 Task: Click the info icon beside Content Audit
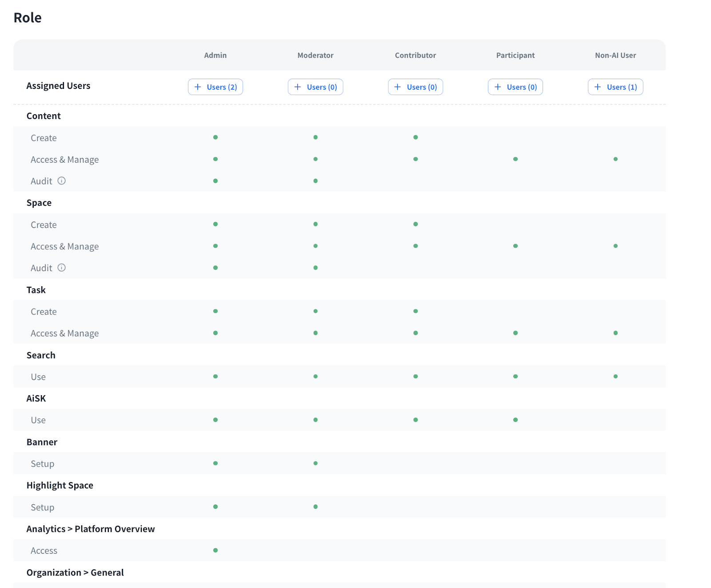[x=62, y=181]
